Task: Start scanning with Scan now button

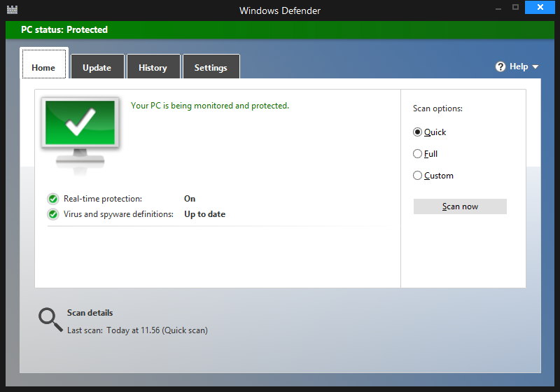Action: point(460,206)
